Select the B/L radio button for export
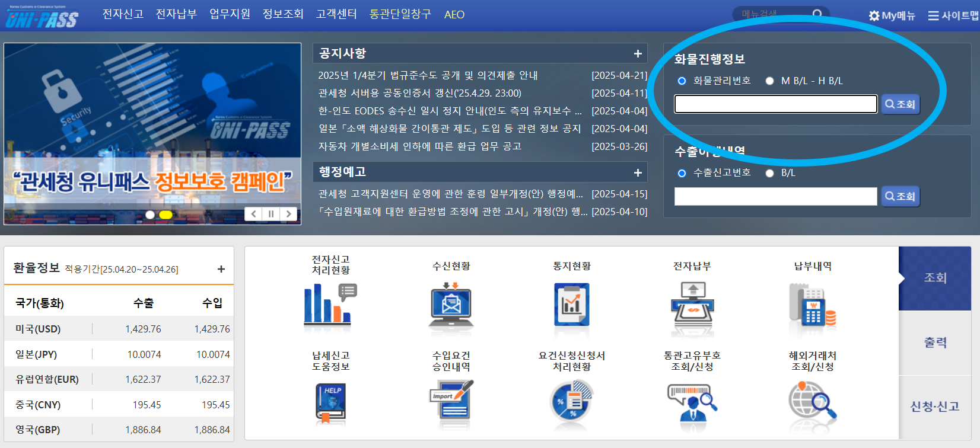The width and height of the screenshot is (980, 448). click(x=769, y=173)
